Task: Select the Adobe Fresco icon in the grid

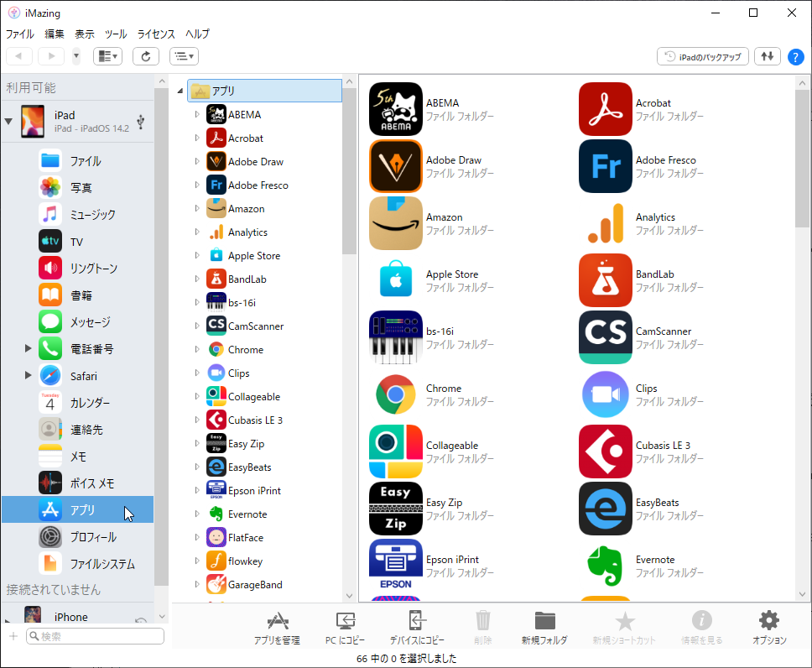Action: (606, 166)
